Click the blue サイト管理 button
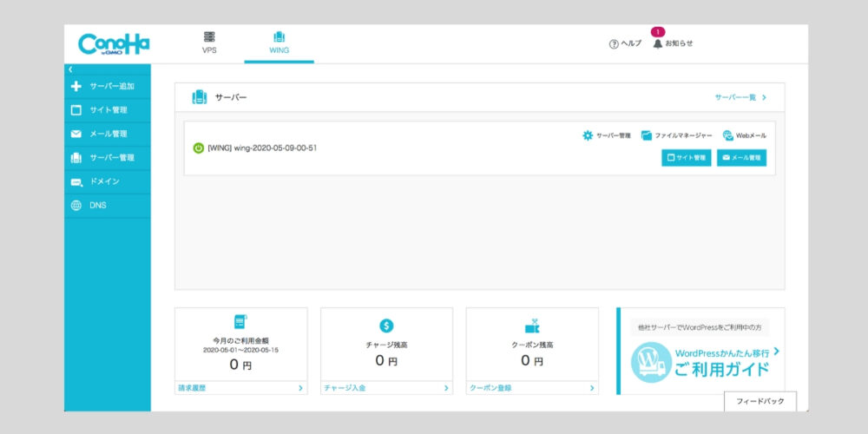Image resolution: width=868 pixels, height=434 pixels. click(x=687, y=158)
